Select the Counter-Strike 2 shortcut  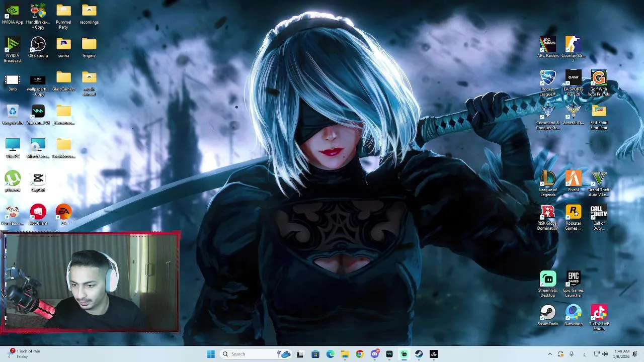pos(573,50)
